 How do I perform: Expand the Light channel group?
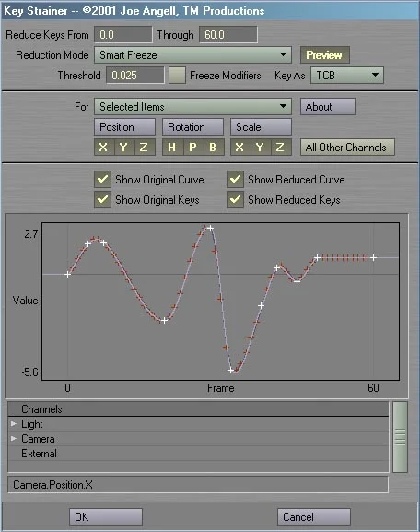pos(14,424)
